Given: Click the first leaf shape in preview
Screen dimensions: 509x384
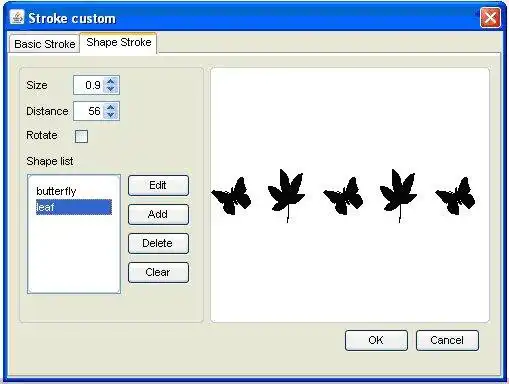Looking at the screenshot, I should 287,195.
